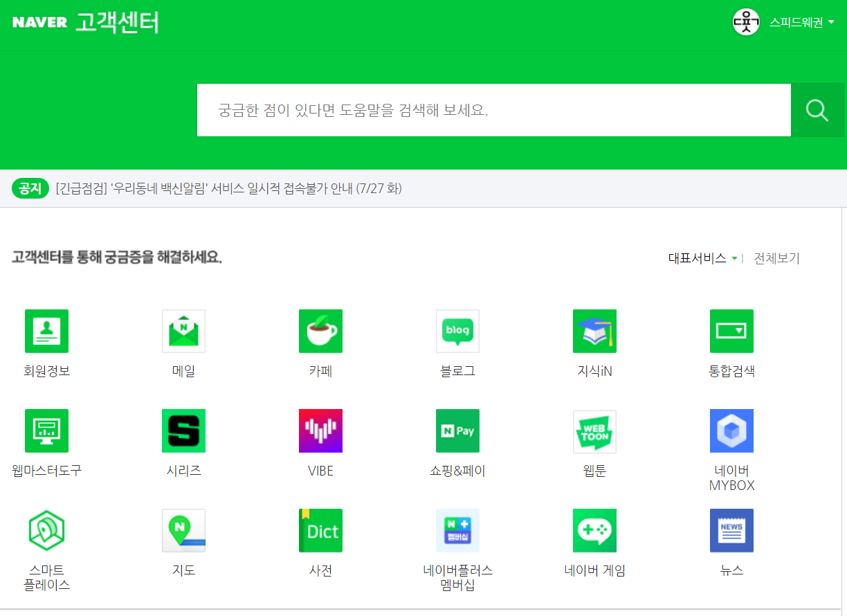Click the 스마트 플레이스 text label
The width and height of the screenshot is (847, 616).
[x=46, y=578]
